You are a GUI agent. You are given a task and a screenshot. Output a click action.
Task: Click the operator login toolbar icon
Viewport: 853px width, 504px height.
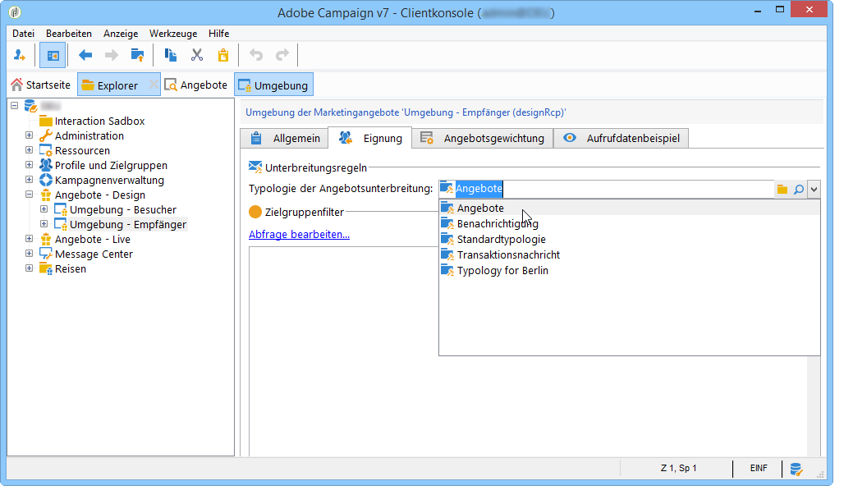(x=20, y=55)
